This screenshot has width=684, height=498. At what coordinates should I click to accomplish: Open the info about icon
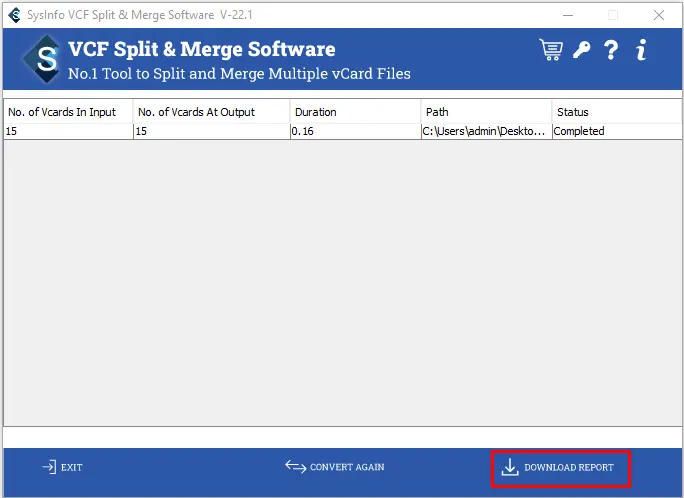[x=641, y=50]
